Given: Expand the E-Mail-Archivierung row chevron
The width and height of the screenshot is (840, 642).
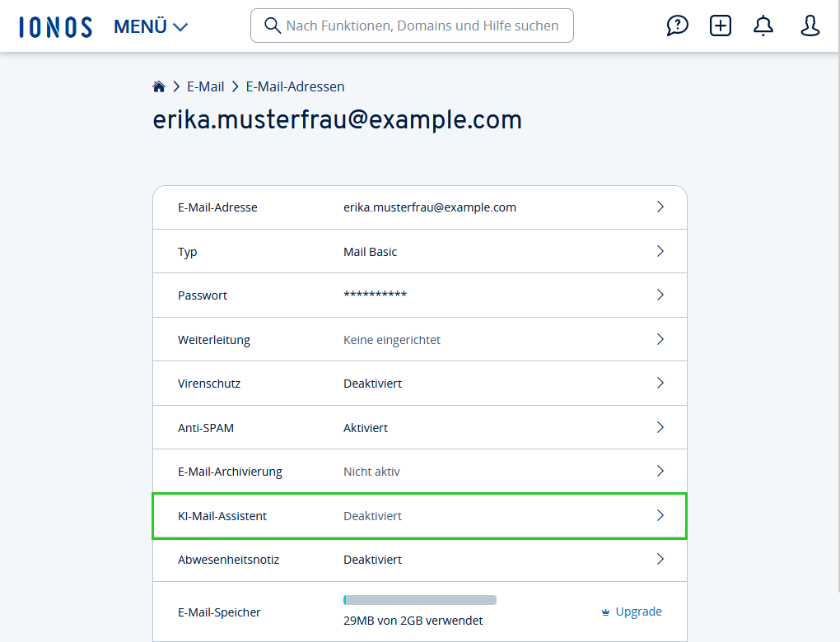Looking at the screenshot, I should pos(660,471).
